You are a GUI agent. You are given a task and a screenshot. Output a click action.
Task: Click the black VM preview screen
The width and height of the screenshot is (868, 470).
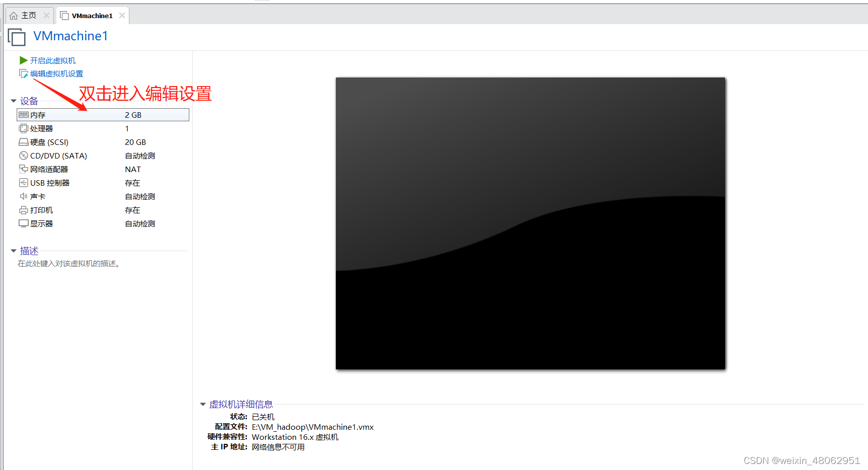pyautogui.click(x=530, y=223)
